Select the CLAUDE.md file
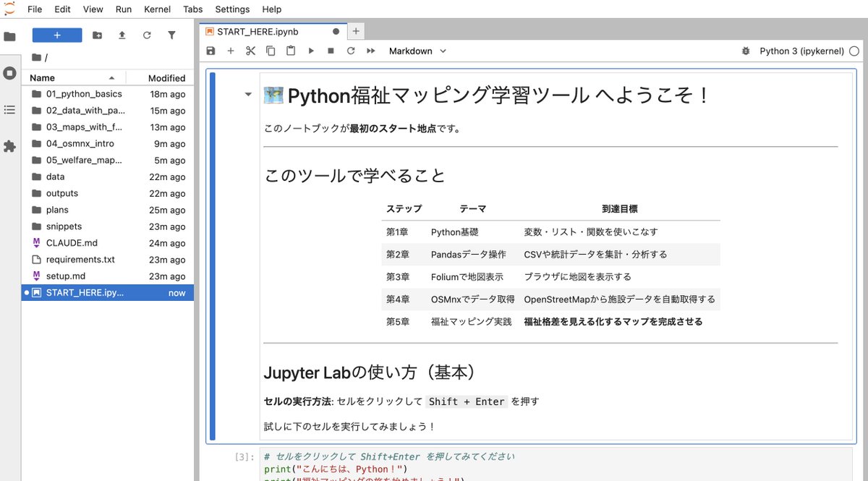Screen dimensions: 868x481 pos(108,244)
